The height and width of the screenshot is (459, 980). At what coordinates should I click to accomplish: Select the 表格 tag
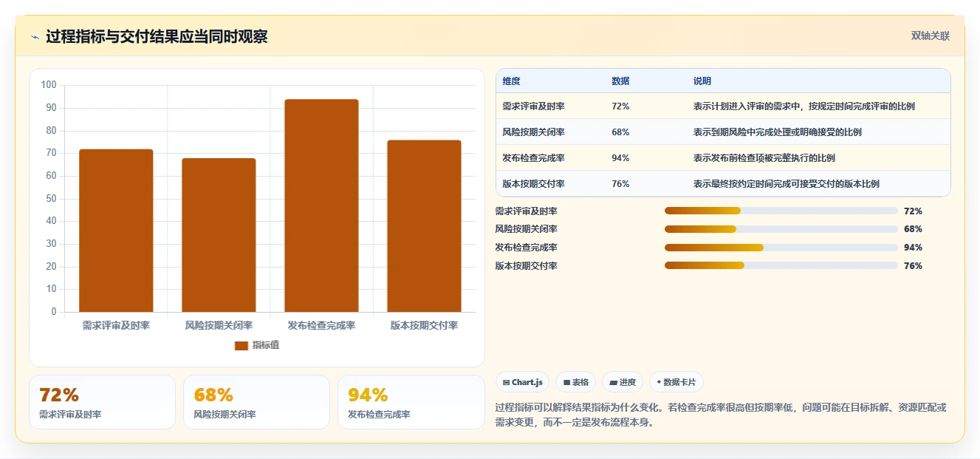click(x=576, y=382)
